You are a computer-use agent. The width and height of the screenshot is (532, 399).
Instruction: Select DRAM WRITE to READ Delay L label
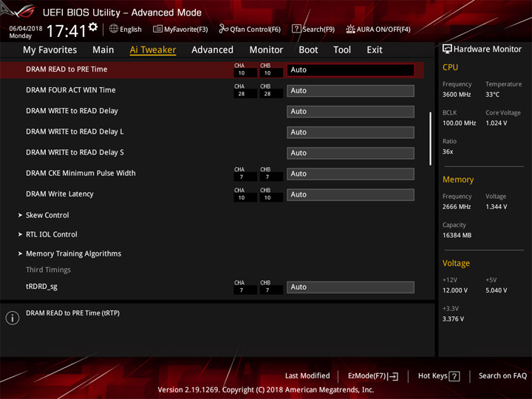point(75,132)
